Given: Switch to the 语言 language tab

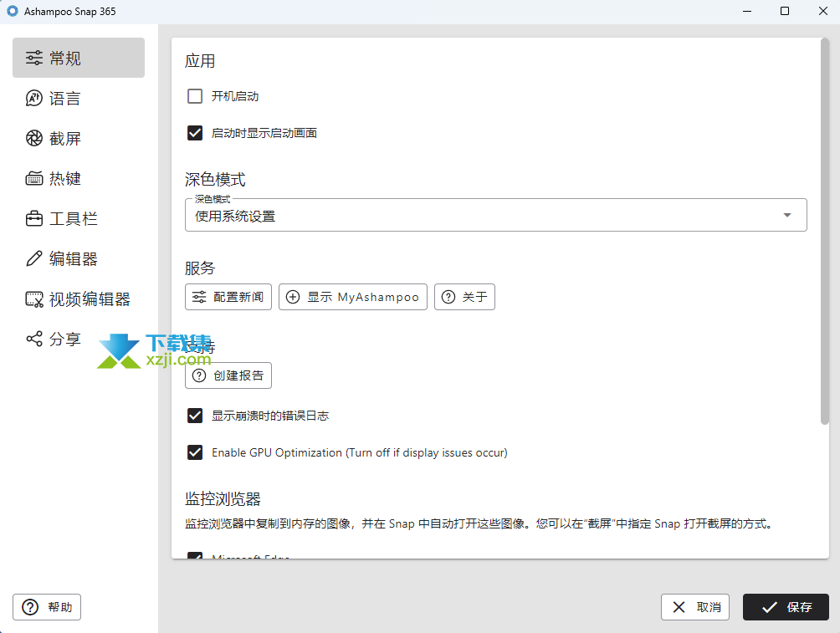Looking at the screenshot, I should click(78, 98).
